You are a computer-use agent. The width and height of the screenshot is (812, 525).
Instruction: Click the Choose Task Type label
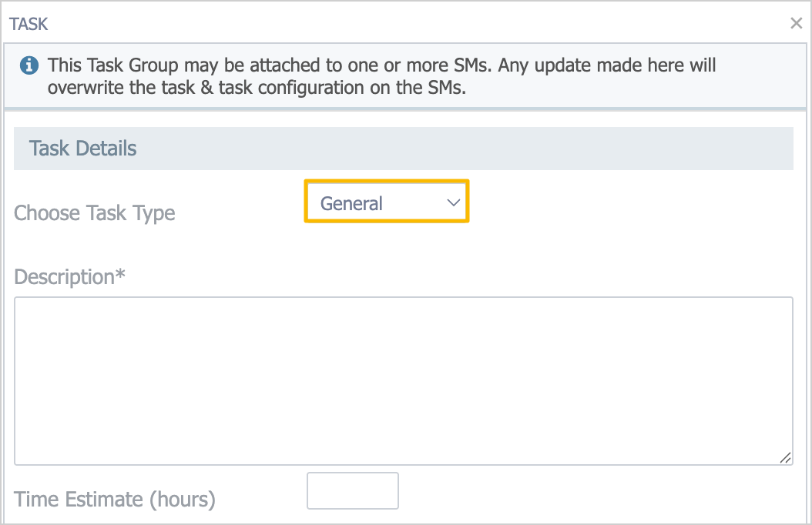click(95, 213)
